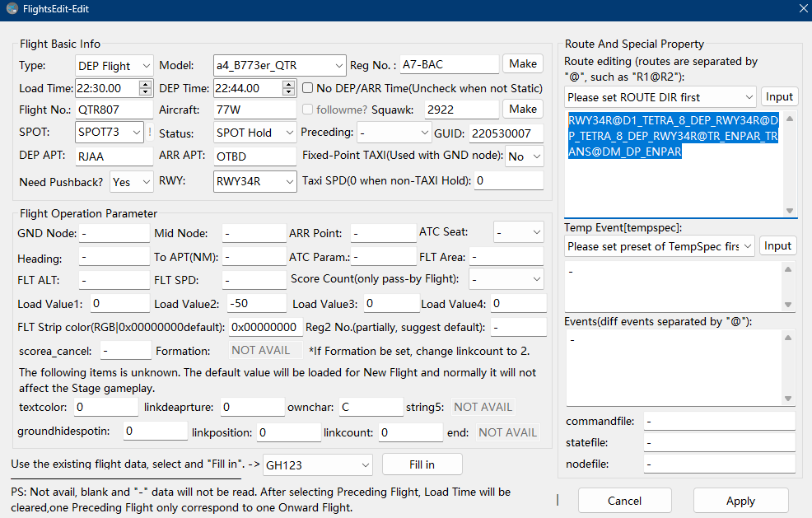This screenshot has height=518, width=812.
Task: Click the Reg2 No. input field
Action: [518, 327]
